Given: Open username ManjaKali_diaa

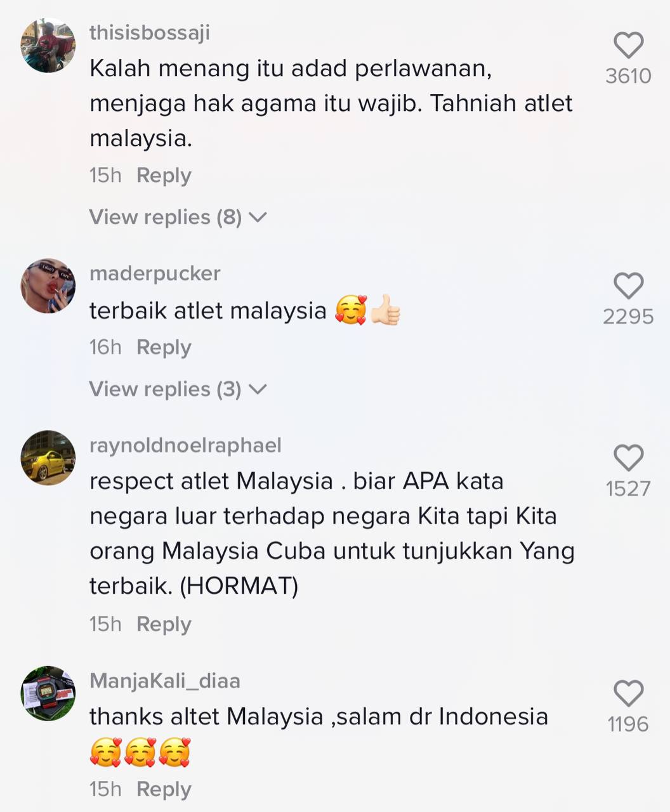Looking at the screenshot, I should pyautogui.click(x=165, y=681).
